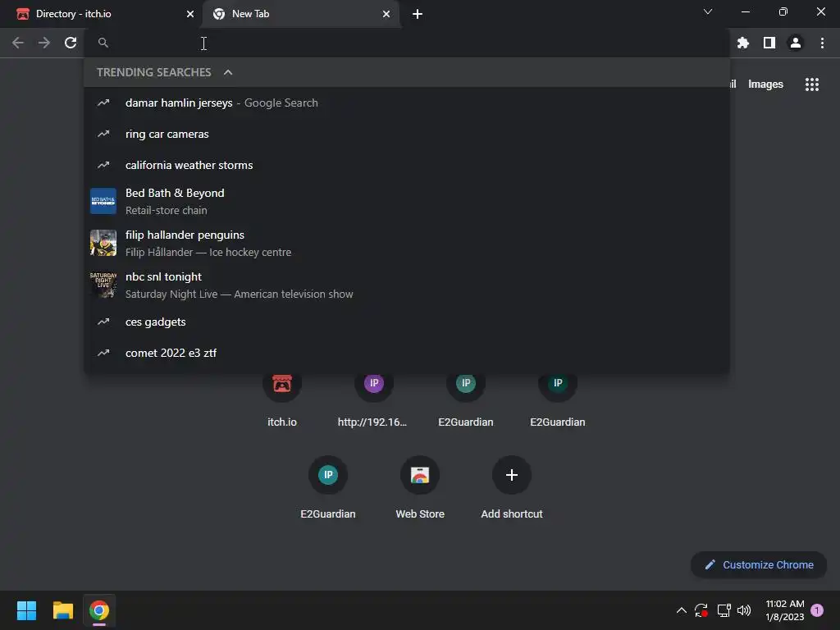Viewport: 840px width, 630px height.
Task: Open the Google apps grid
Action: (811, 84)
